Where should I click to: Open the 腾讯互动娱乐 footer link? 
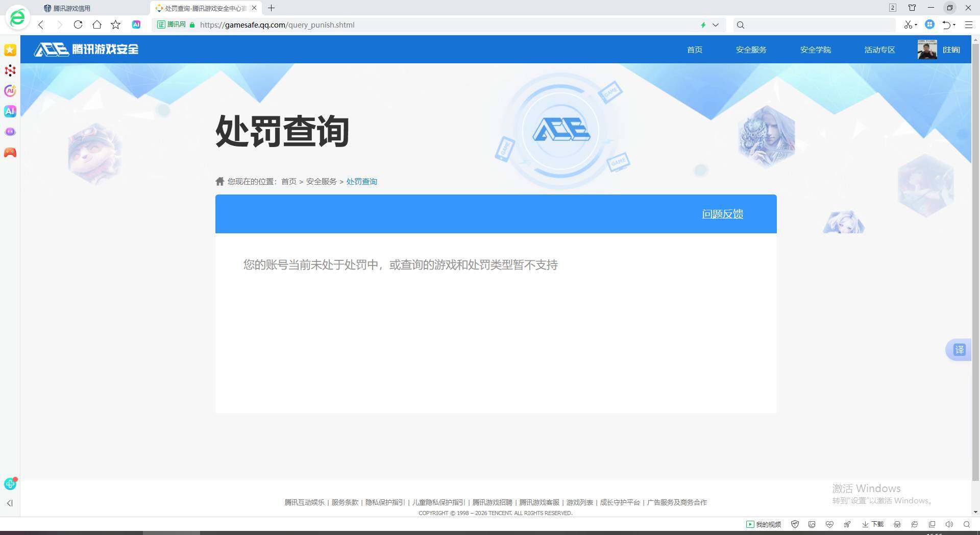(x=305, y=502)
